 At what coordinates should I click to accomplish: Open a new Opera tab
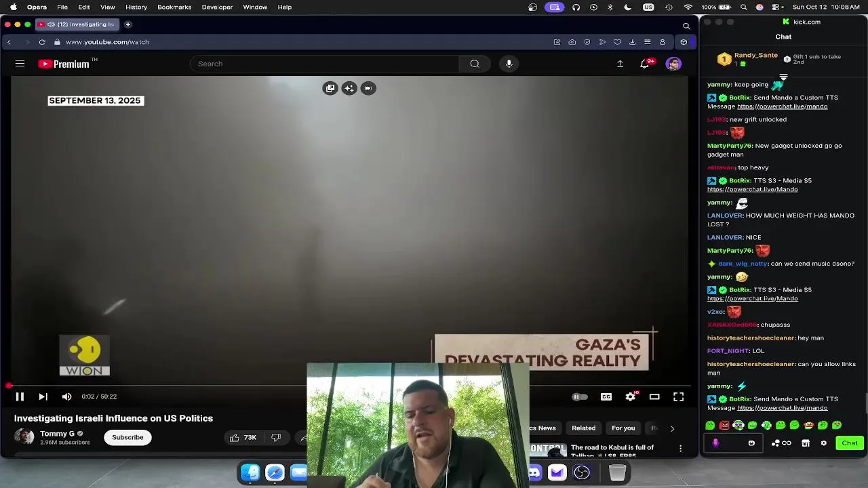pos(127,24)
